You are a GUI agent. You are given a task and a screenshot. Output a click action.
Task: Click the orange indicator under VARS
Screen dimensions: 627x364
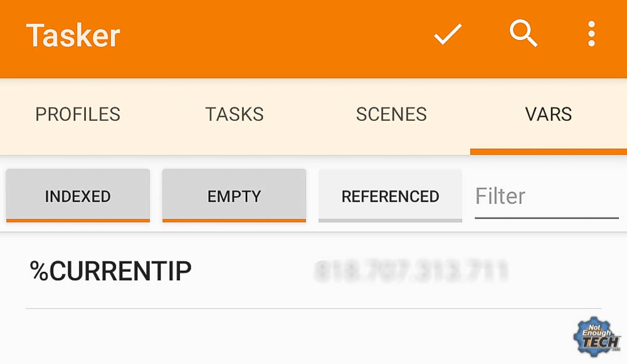coord(549,152)
